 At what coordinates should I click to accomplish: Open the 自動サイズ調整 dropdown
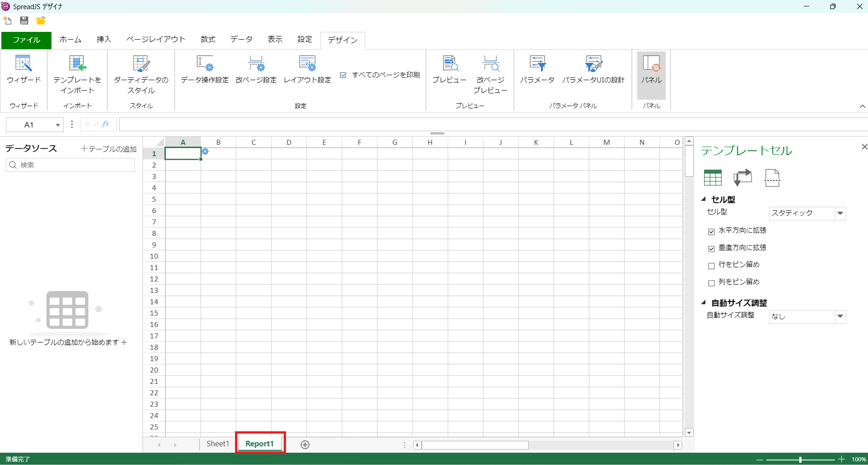(840, 317)
